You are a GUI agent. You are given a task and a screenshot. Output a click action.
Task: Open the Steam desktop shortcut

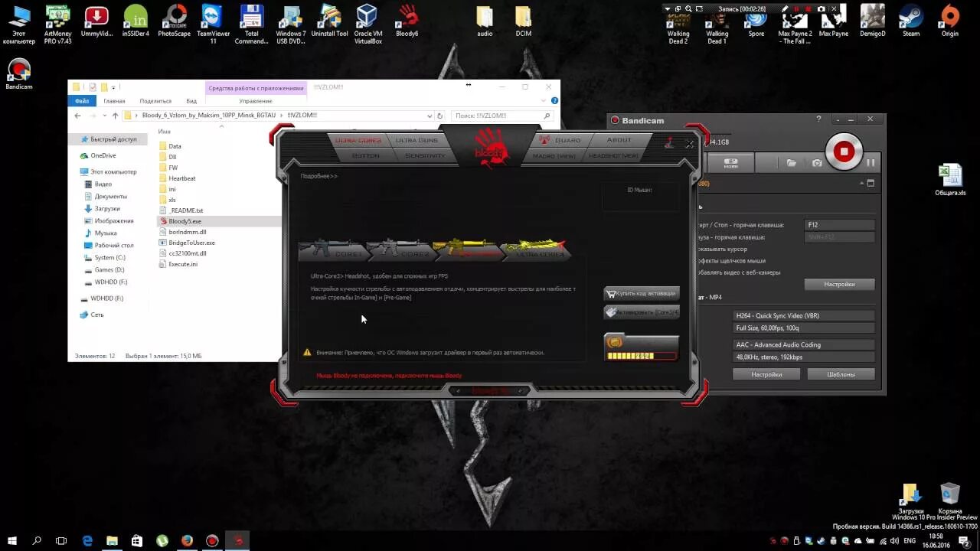tap(911, 21)
